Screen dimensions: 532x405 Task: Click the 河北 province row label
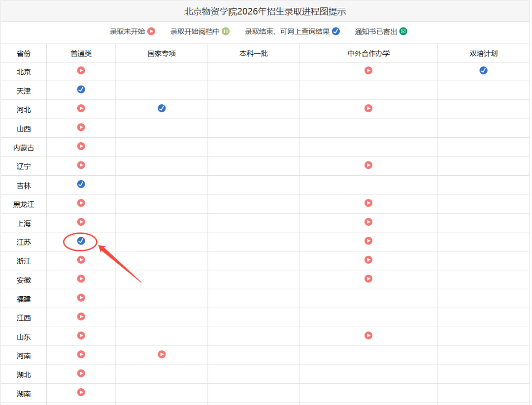(x=24, y=110)
